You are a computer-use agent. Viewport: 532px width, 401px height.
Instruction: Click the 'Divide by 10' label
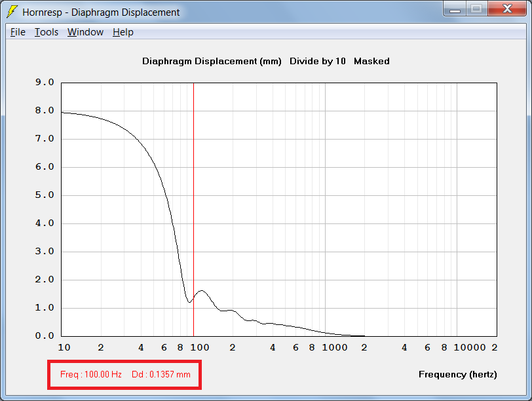pos(318,61)
